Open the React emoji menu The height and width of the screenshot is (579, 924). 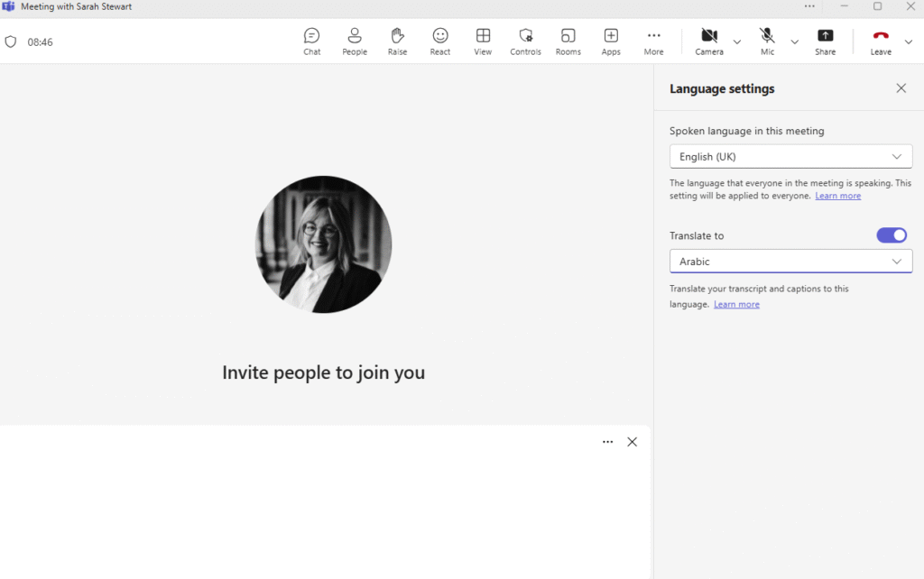tap(440, 41)
